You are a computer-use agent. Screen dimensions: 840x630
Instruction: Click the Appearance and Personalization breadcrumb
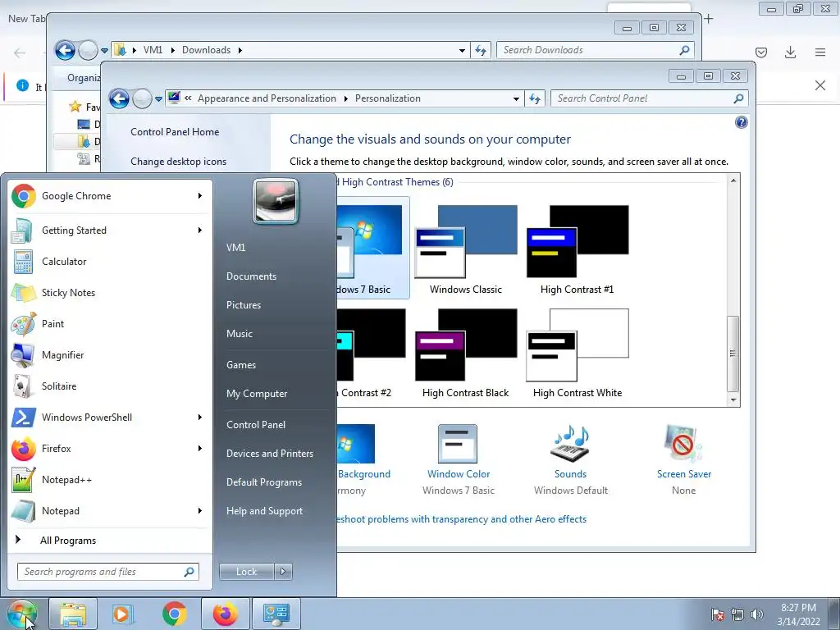(x=267, y=98)
